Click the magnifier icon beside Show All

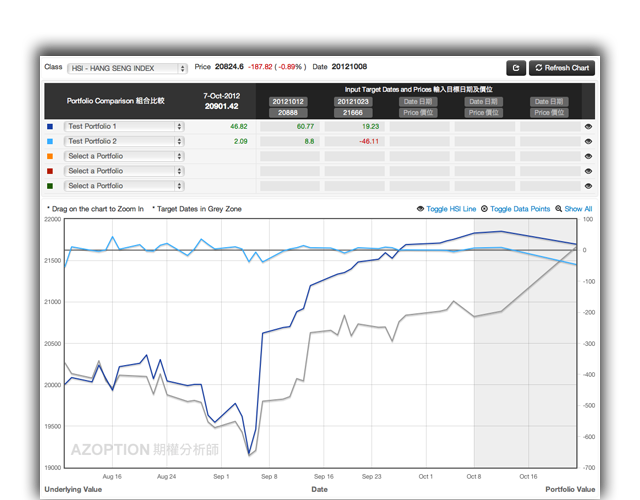[559, 209]
